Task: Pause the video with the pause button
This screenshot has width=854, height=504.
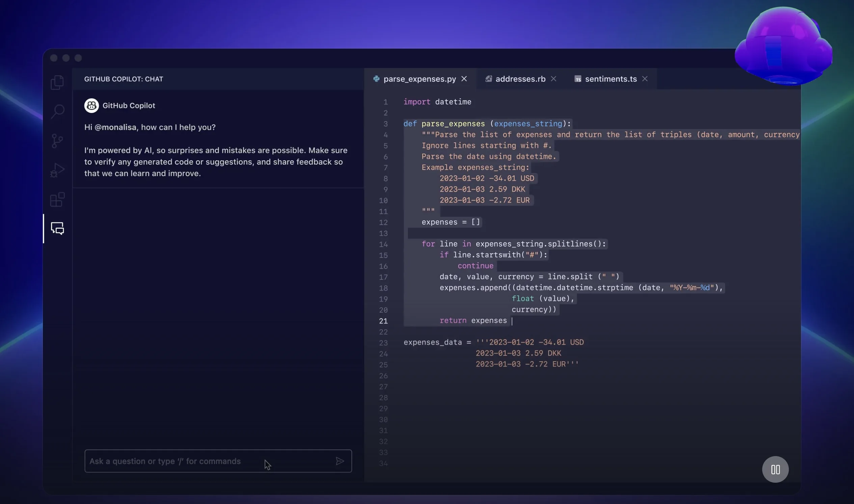Action: (x=775, y=469)
